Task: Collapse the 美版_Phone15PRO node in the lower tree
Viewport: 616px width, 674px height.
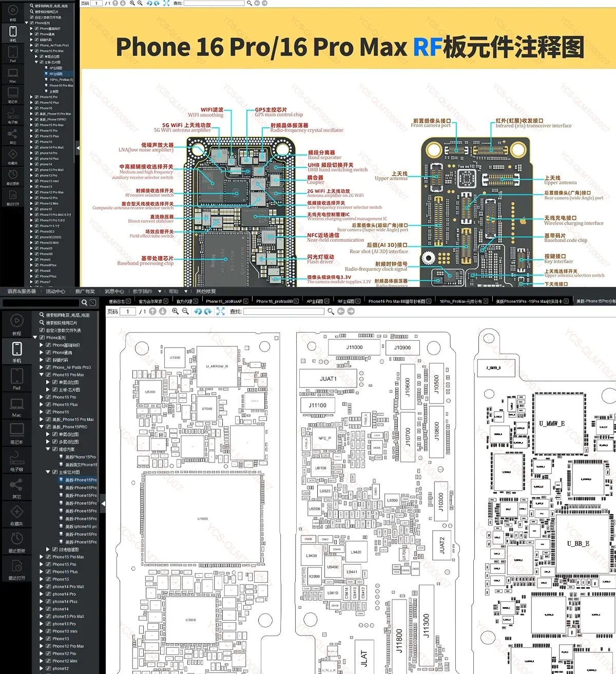Action: point(42,427)
